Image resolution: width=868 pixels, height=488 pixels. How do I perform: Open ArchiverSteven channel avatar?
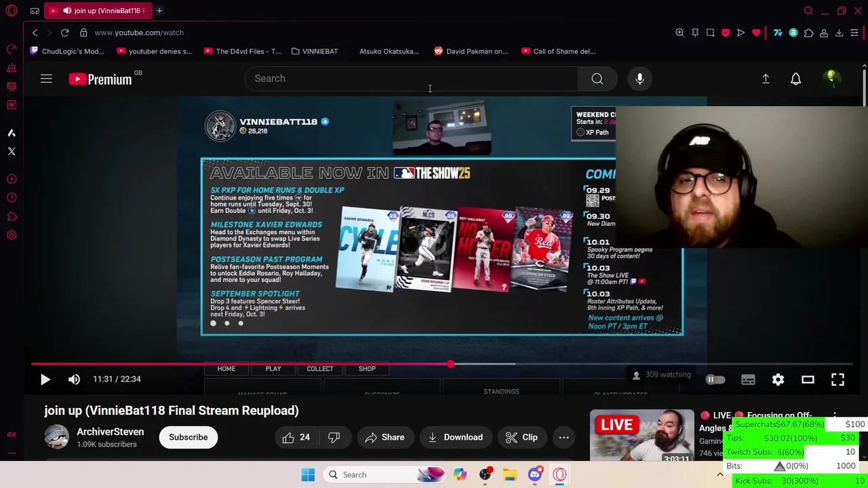pyautogui.click(x=57, y=437)
